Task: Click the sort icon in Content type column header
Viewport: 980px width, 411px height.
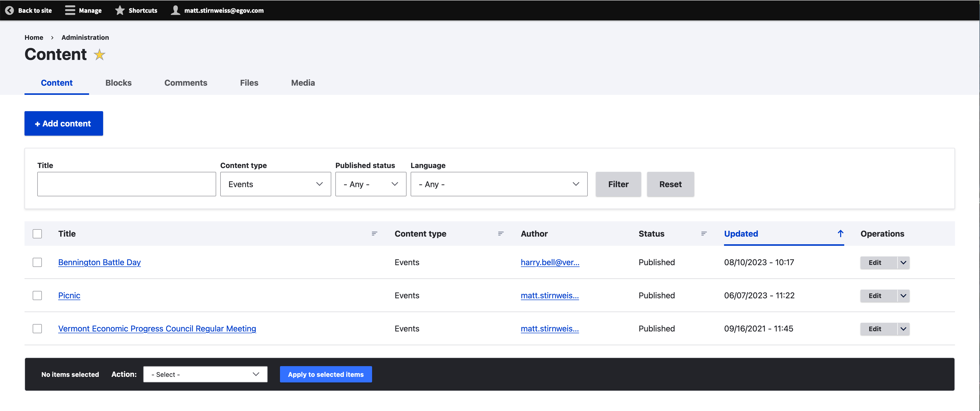Action: pyautogui.click(x=501, y=234)
